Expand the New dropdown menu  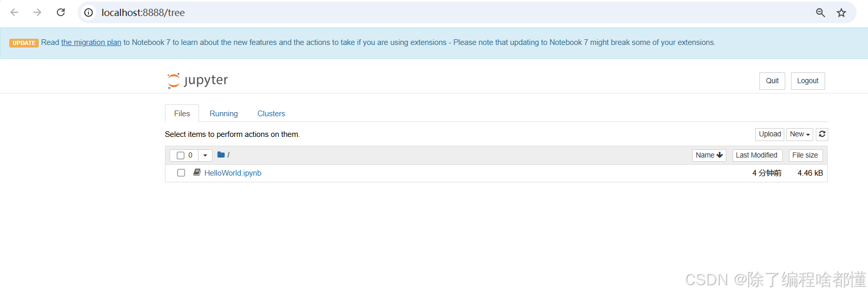pos(800,134)
